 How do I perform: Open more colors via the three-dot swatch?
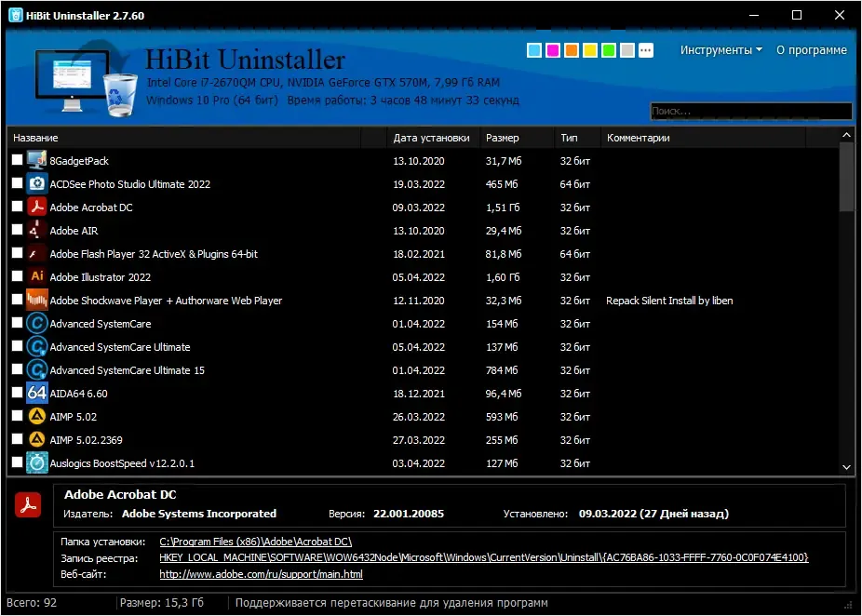[x=645, y=50]
